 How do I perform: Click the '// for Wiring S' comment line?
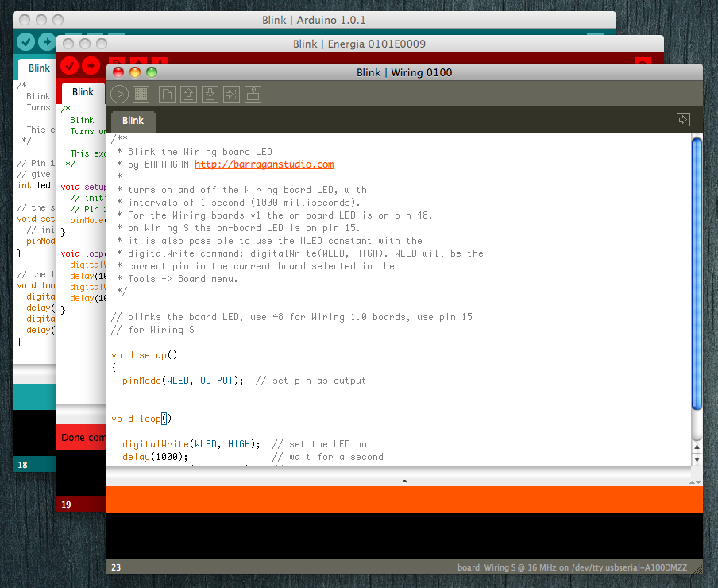click(153, 330)
